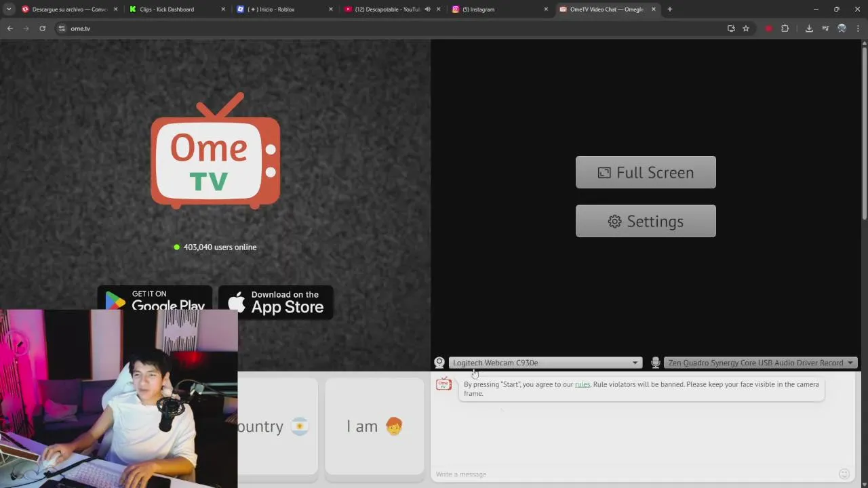Open the media controls icon
This screenshot has height=488, width=868.
(x=825, y=28)
